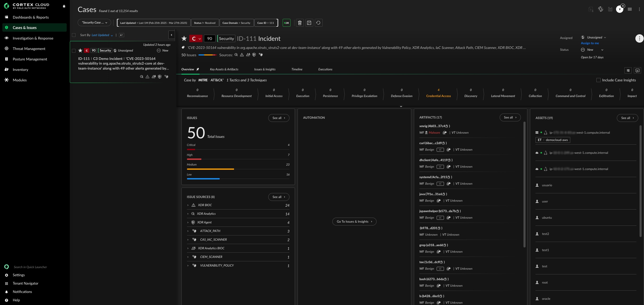644x305 pixels.
Task: Expand the XDR BIOC issue source
Action: coord(188,205)
